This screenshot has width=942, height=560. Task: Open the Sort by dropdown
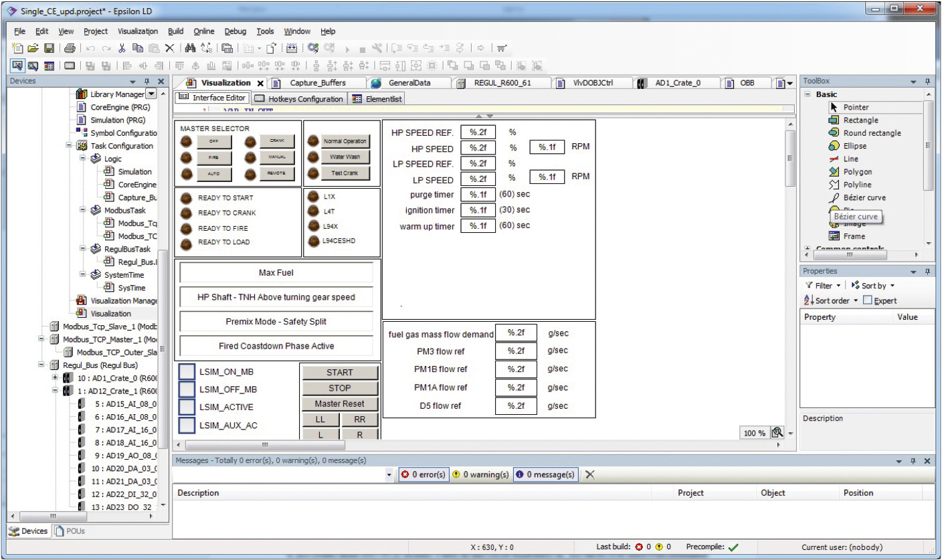[x=872, y=286]
